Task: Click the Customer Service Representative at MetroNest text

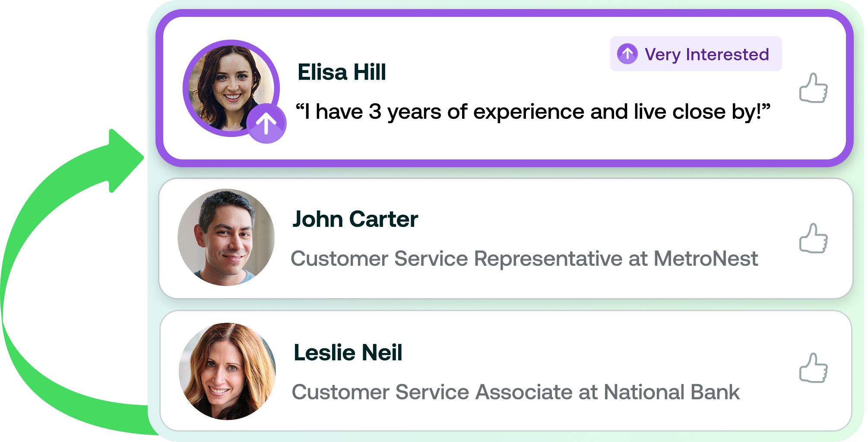Action: [524, 259]
